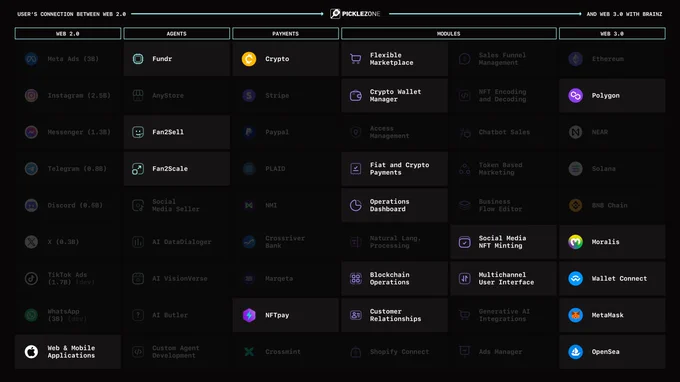The image size is (680, 382).
Task: Select the Crypto payment coin icon
Action: [249, 59]
